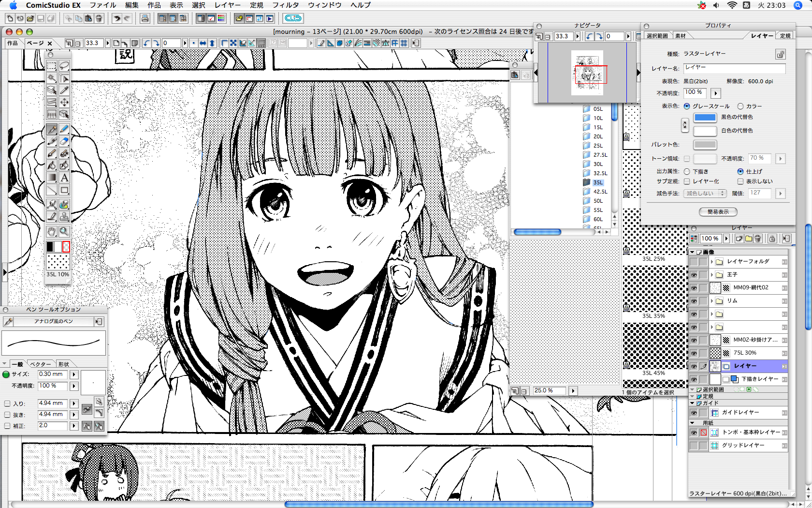Viewport: 812px width, 508px height.
Task: Click new folder icon in Layers panel
Action: pos(749,239)
